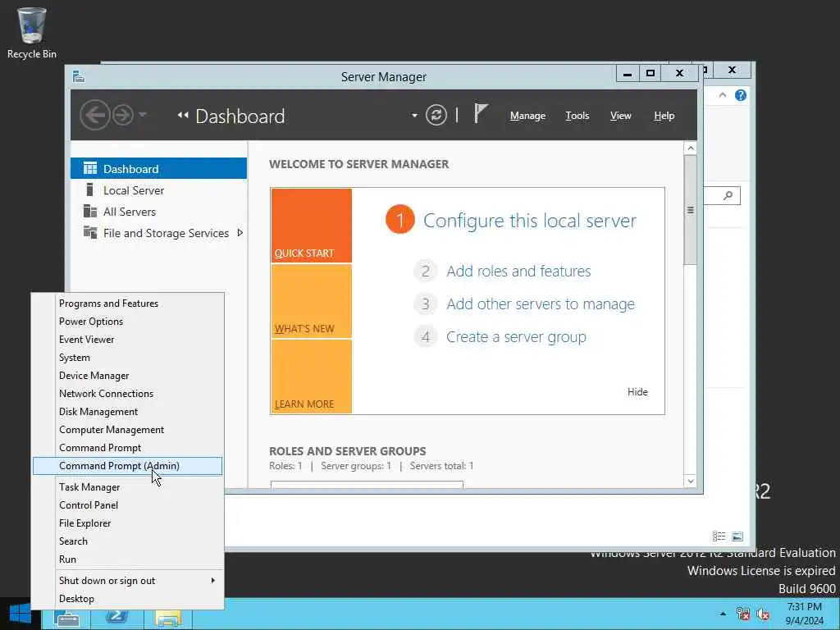Click the All Servers icon
840x630 pixels.
pyautogui.click(x=90, y=211)
